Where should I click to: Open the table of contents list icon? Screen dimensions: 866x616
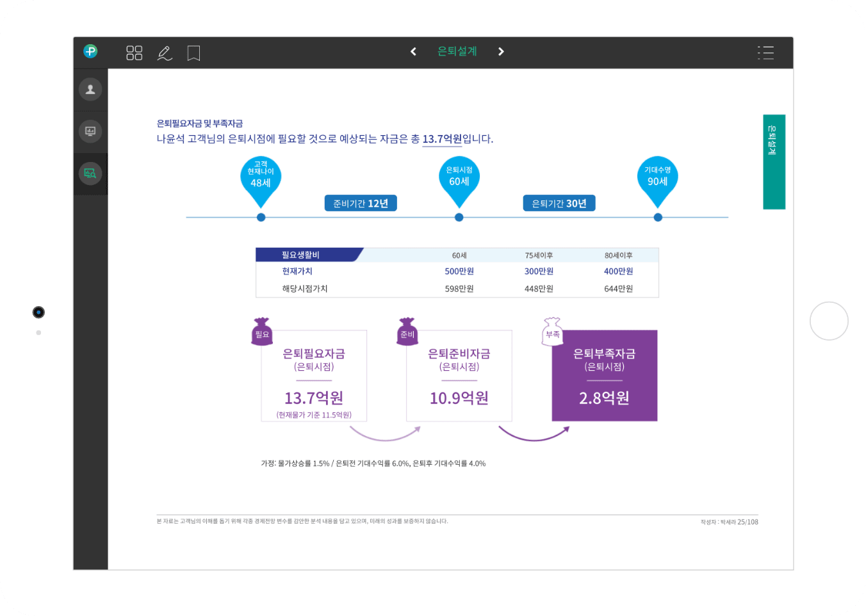click(765, 53)
